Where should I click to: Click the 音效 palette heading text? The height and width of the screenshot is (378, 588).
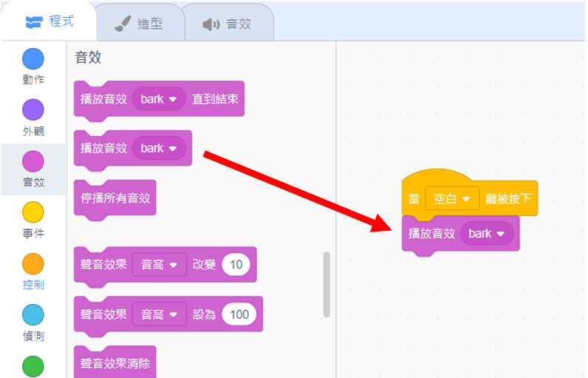click(x=88, y=58)
